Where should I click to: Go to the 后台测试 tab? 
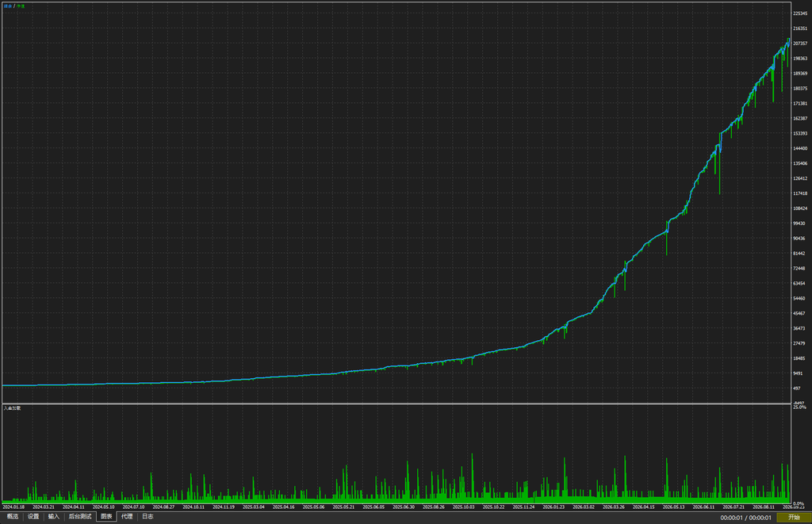(x=80, y=517)
